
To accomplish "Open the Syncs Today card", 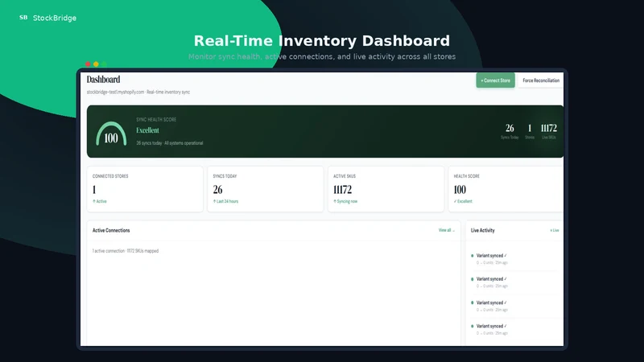I will coord(266,189).
